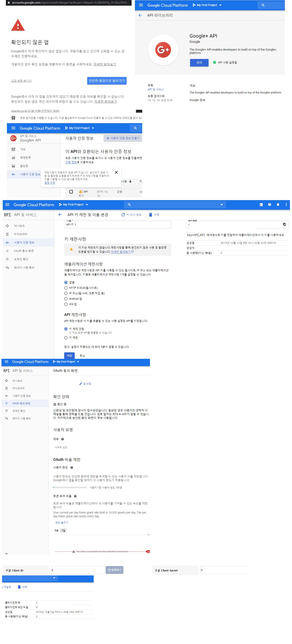Select HTTP 리퍼러(웹사이트) restriction
292x644 pixels.
66,288
